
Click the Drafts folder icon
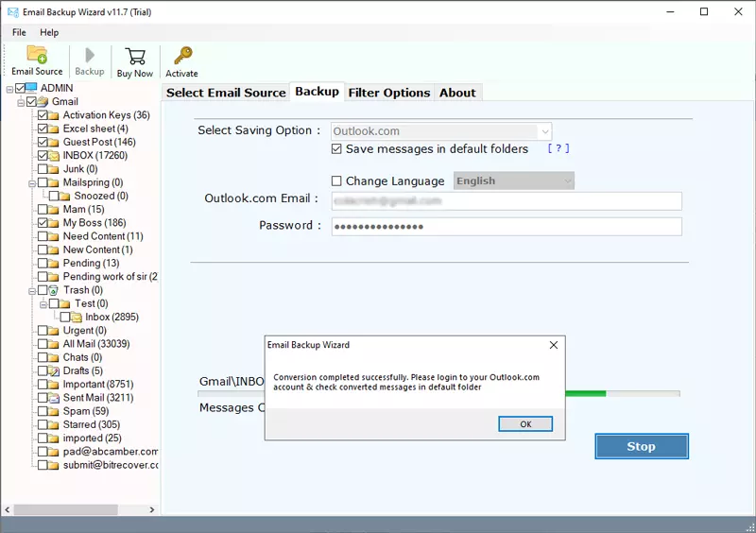54,371
